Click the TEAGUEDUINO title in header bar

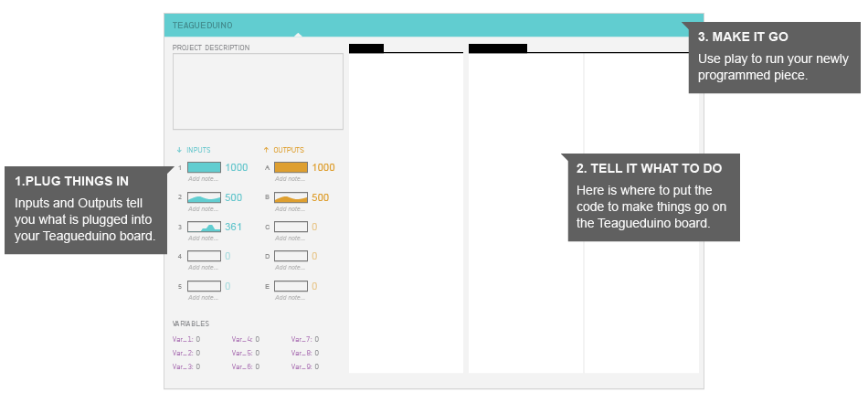click(x=203, y=26)
